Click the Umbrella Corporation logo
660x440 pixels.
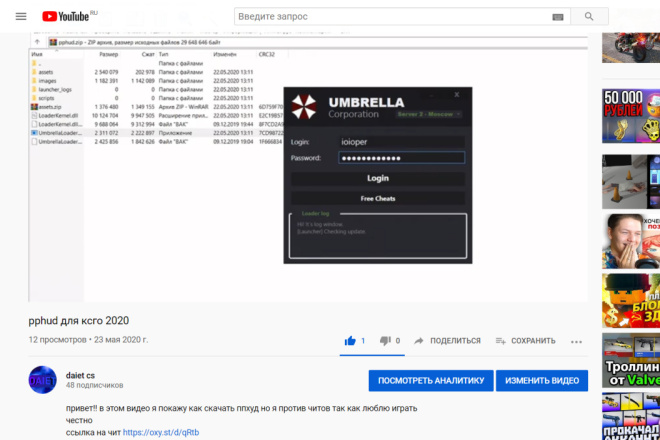(x=304, y=107)
